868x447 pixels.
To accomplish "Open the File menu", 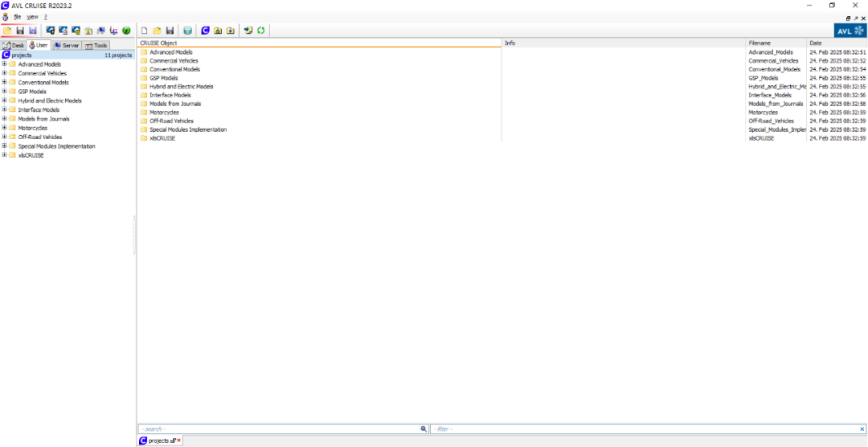I will [17, 17].
